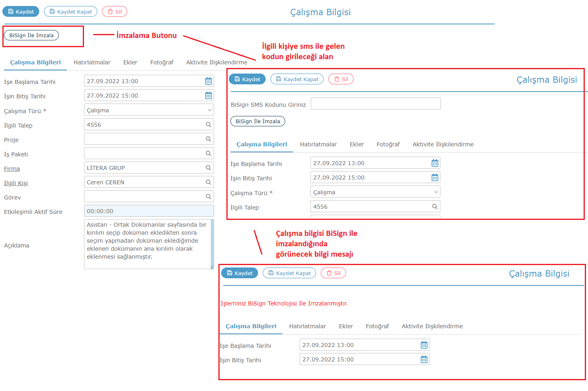The height and width of the screenshot is (391, 588).
Task: Click resize handle of Açıklama text area
Action: tap(212, 267)
